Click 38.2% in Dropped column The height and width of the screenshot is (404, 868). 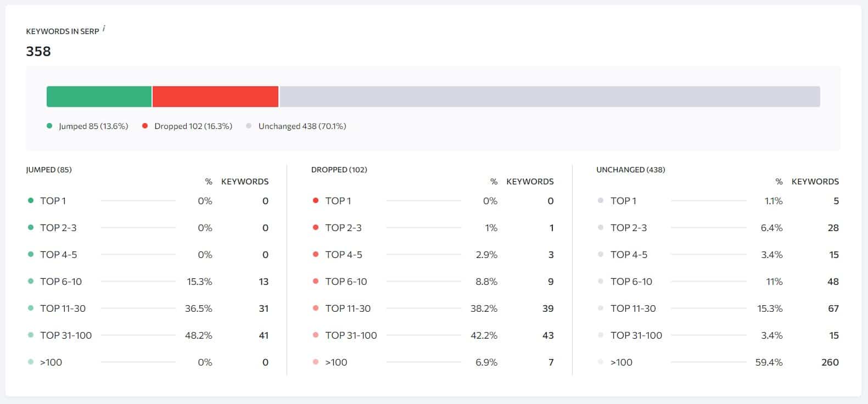(484, 308)
